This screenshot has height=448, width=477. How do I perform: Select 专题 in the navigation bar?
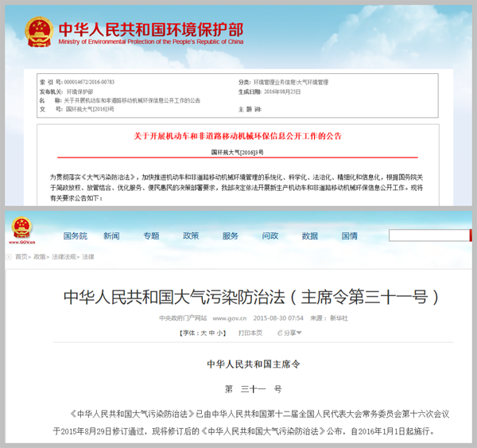[x=151, y=236]
